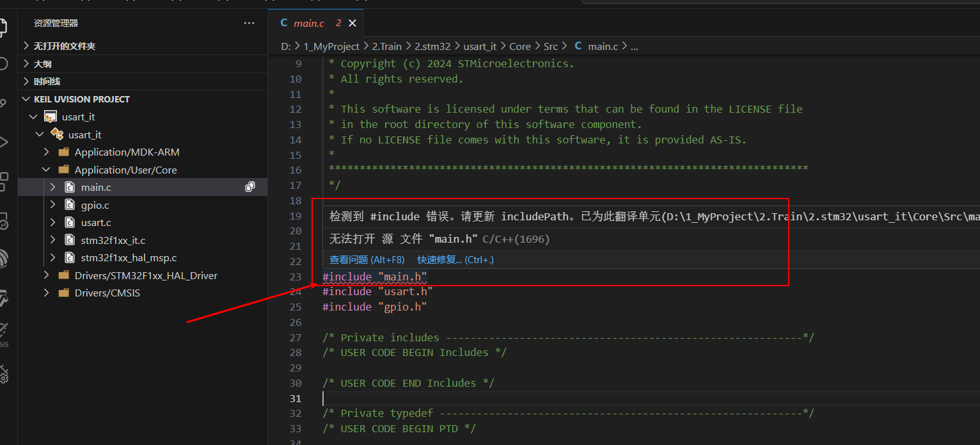Click Core in the breadcrumb path
Image resolution: width=980 pixels, height=445 pixels.
(520, 46)
